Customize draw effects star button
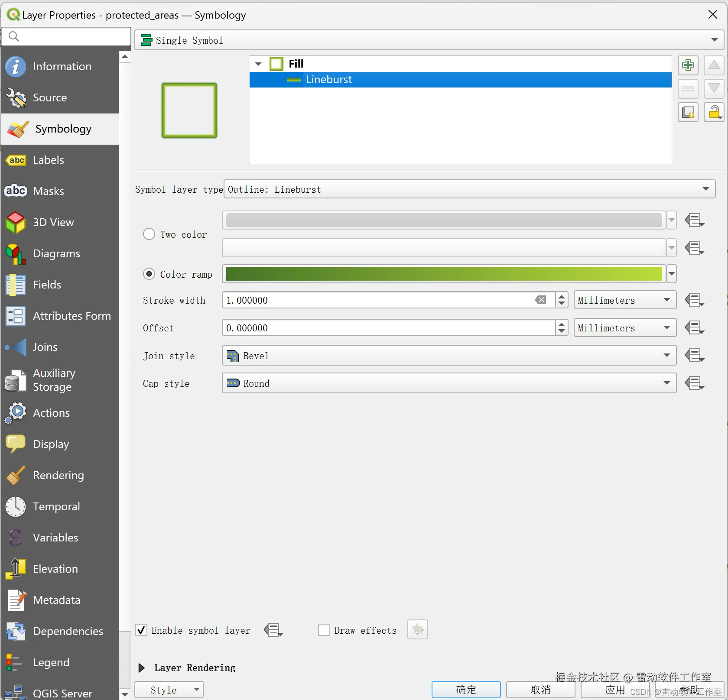728x700 pixels. pos(417,629)
